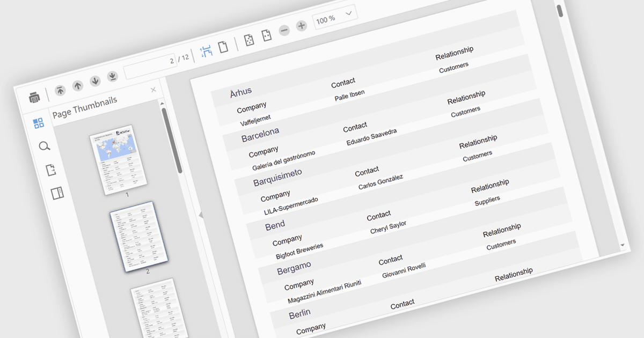The image size is (644, 338).
Task: Jump to the last page
Action: click(112, 77)
